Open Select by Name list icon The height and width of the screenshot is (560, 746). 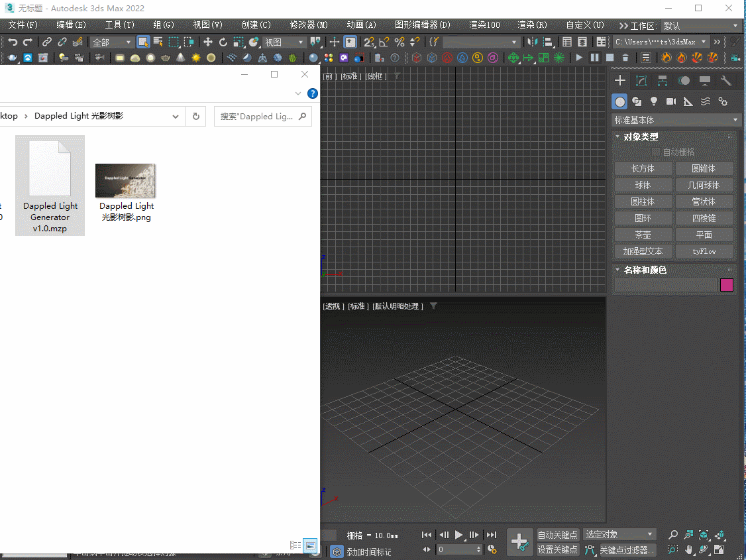point(158,42)
